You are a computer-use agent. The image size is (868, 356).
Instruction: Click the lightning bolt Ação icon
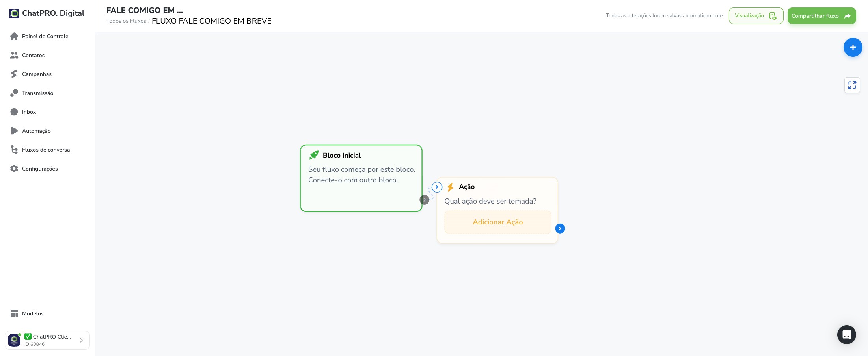450,187
